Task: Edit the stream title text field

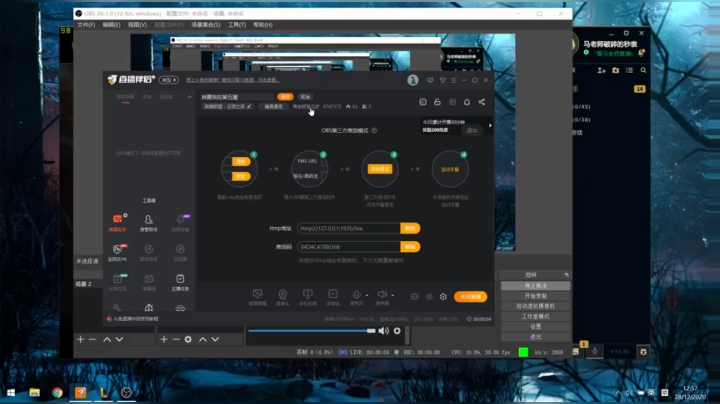Action: click(x=237, y=97)
